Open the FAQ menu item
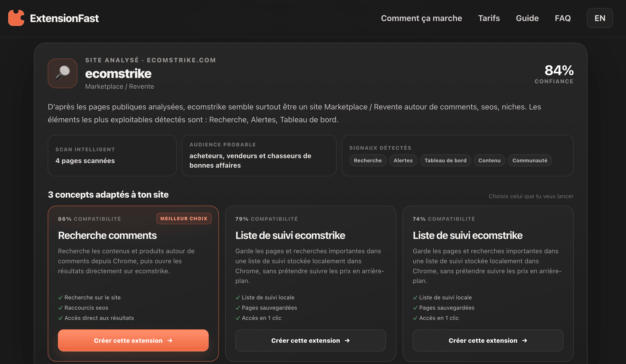 [563, 18]
